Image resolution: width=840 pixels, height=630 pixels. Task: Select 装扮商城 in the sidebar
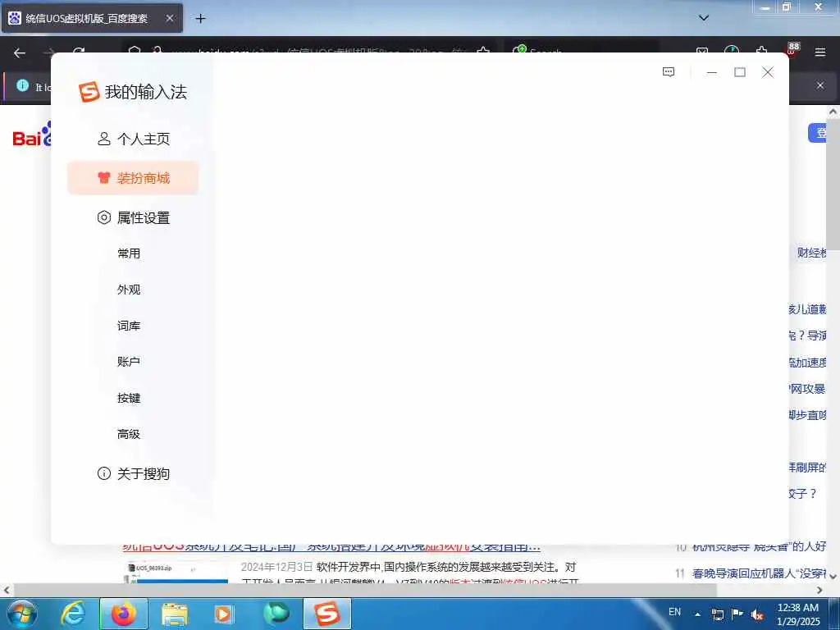[133, 178]
